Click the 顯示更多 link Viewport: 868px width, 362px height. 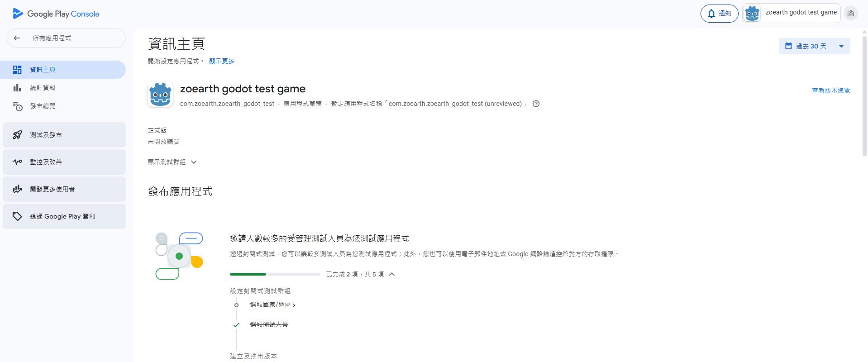pos(221,61)
